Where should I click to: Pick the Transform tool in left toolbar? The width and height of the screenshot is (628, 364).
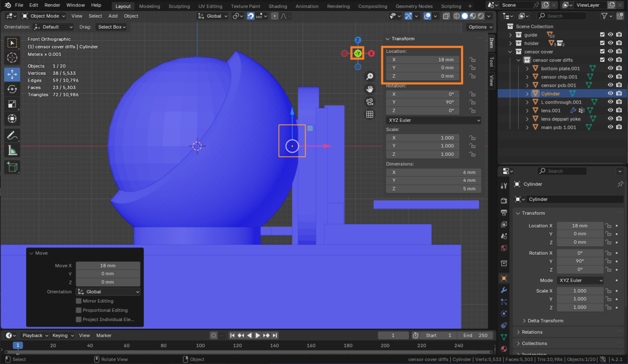[13, 119]
